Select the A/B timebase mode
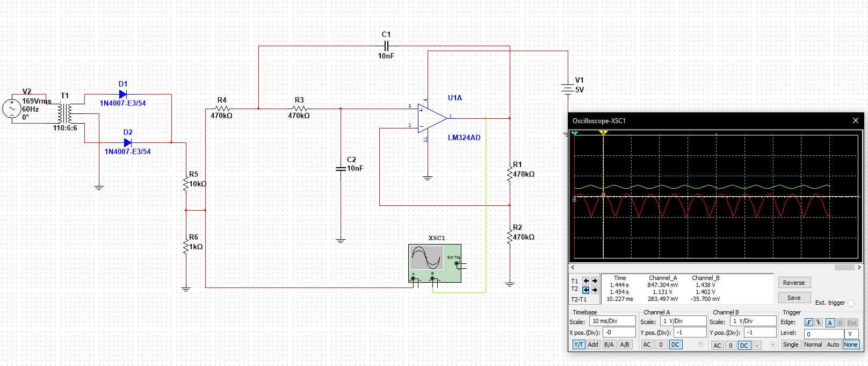The width and height of the screenshot is (868, 366). pos(624,345)
